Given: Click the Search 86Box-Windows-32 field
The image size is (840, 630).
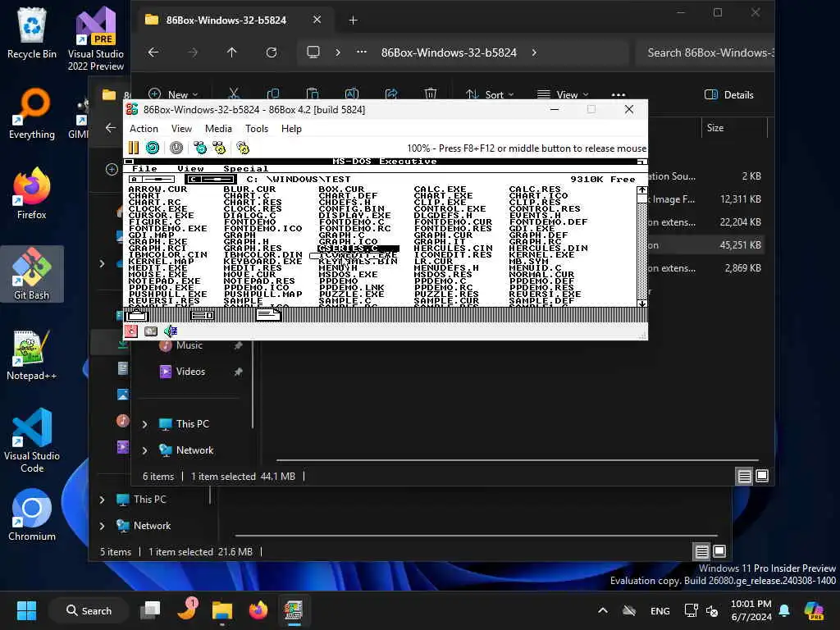Looking at the screenshot, I should click(705, 52).
